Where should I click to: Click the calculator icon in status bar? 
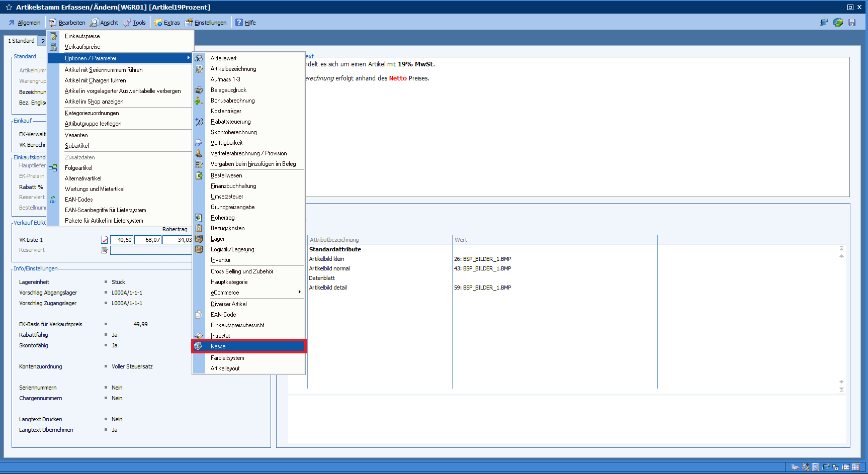point(815,467)
